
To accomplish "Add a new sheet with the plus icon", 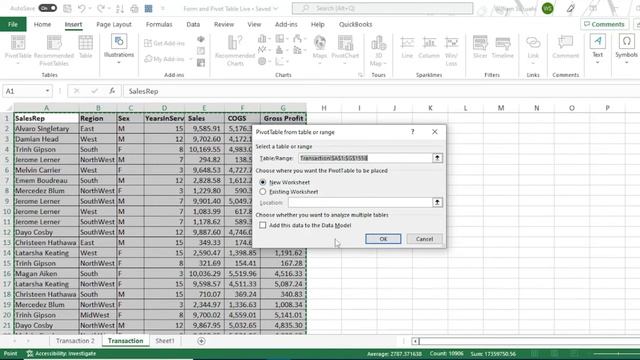I will (x=201, y=341).
